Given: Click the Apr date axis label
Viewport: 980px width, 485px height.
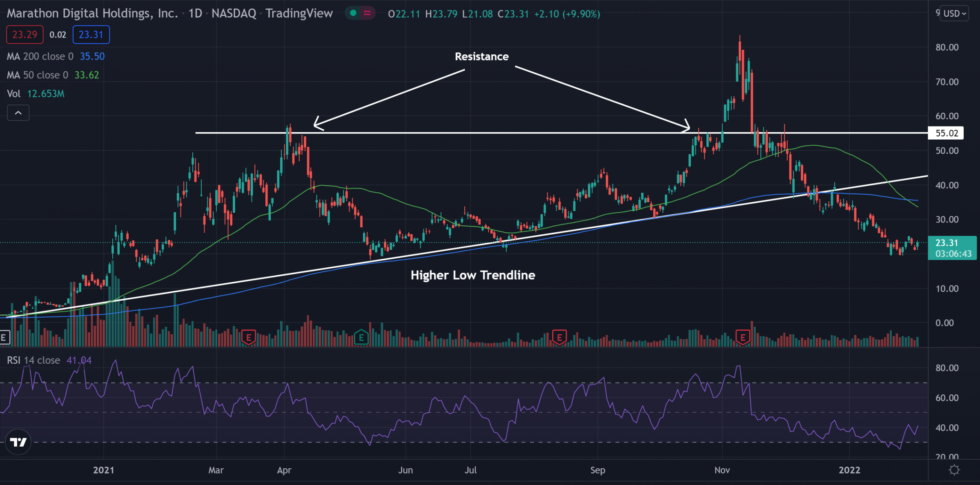Looking at the screenshot, I should coord(284,470).
